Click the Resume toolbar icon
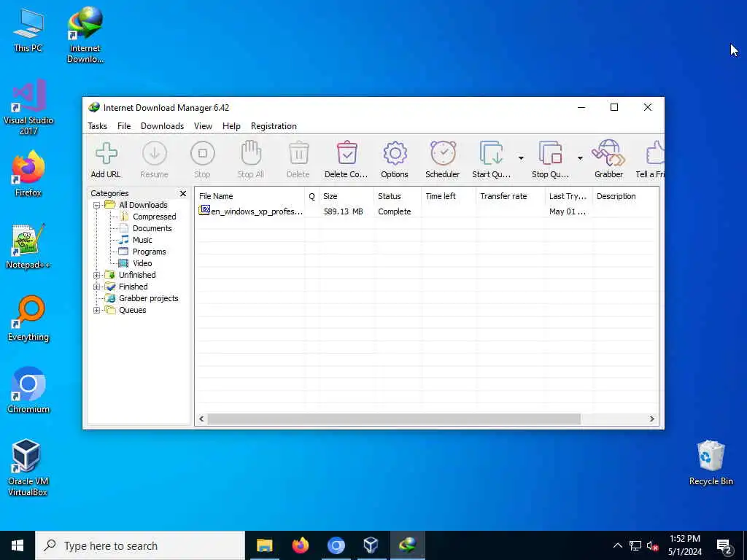Viewport: 747px width, 560px height. (x=155, y=153)
